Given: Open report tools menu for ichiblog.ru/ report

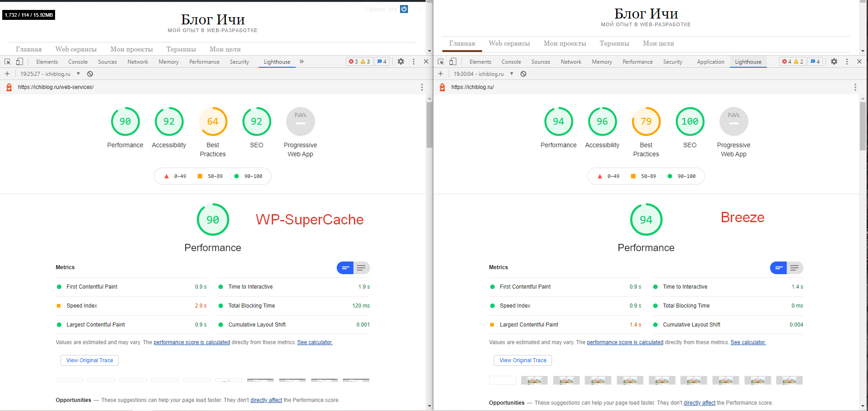Looking at the screenshot, I should pyautogui.click(x=855, y=87).
